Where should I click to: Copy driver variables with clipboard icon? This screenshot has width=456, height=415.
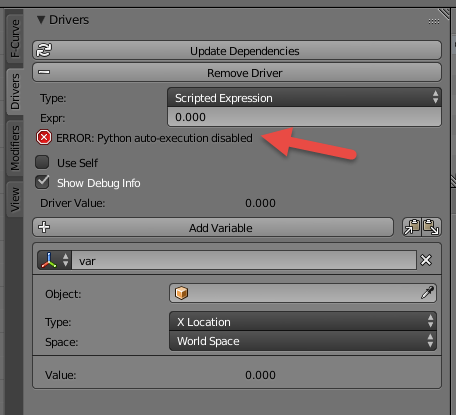coord(412,227)
